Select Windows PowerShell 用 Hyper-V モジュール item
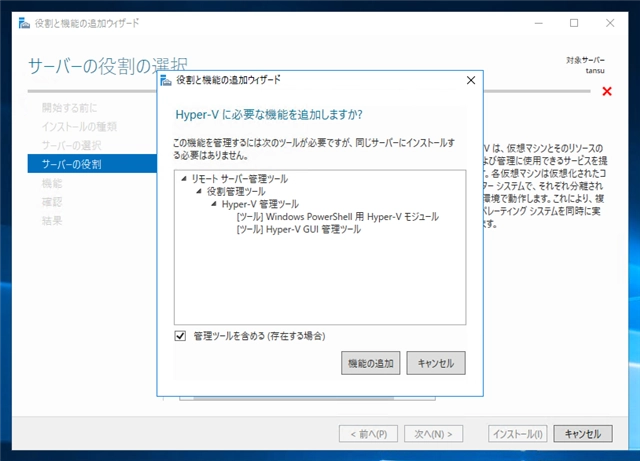 (338, 216)
